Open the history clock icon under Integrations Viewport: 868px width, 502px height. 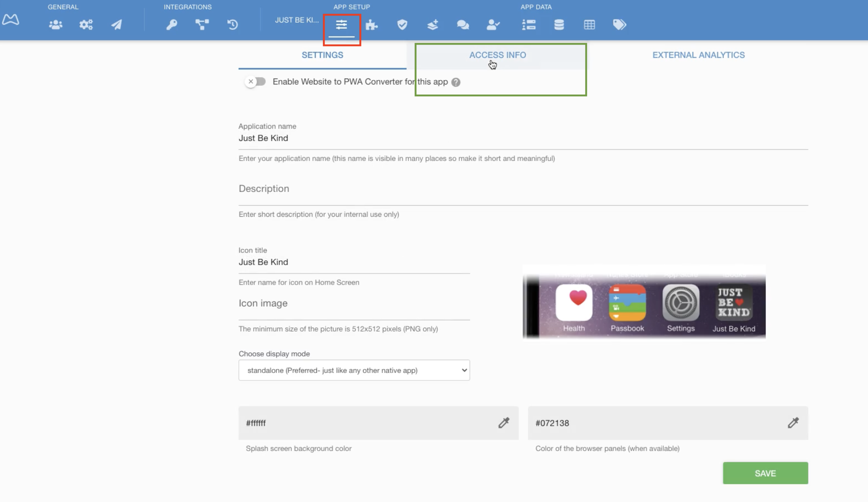tap(232, 25)
